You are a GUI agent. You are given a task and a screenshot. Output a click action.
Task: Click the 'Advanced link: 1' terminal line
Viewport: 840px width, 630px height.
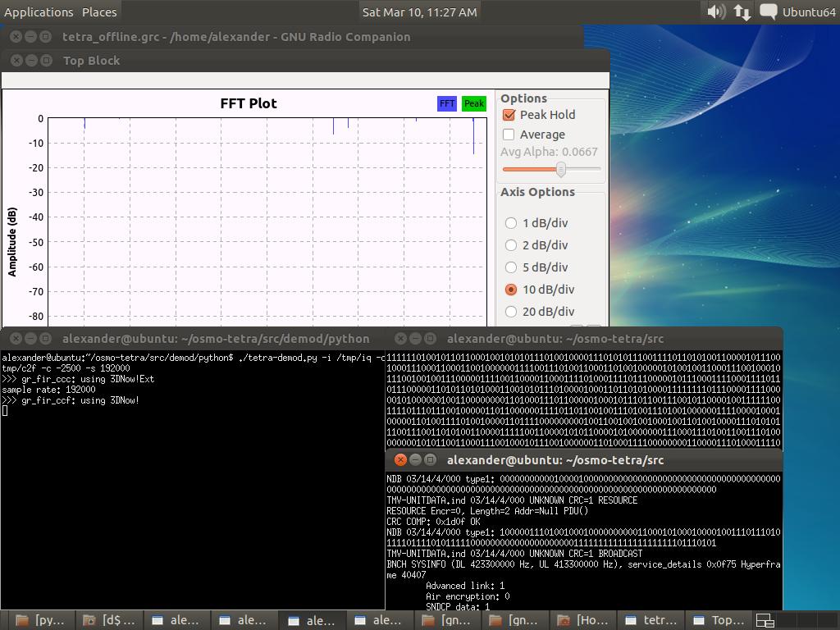click(x=465, y=586)
